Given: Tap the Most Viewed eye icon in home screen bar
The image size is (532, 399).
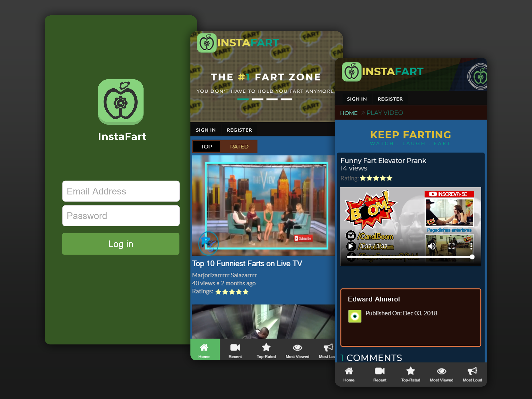Looking at the screenshot, I should tap(298, 348).
